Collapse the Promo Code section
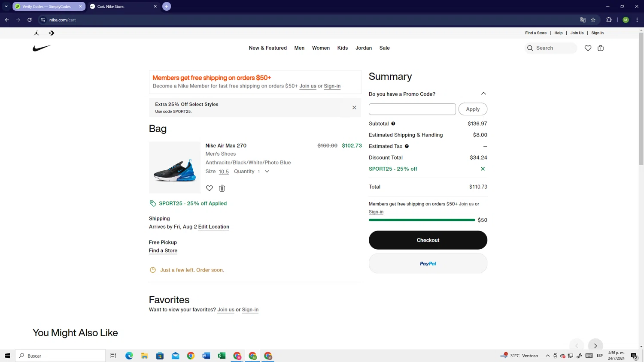 (x=483, y=94)
